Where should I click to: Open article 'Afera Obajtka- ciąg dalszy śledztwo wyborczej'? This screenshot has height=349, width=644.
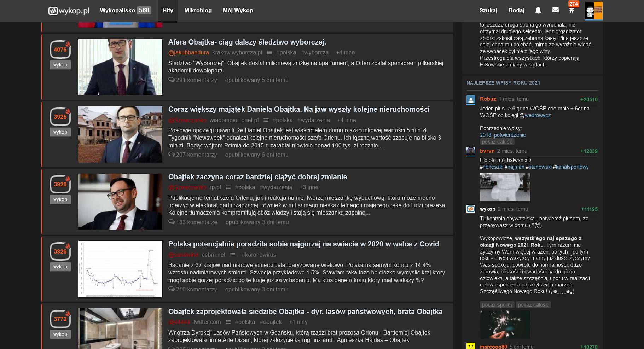247,42
